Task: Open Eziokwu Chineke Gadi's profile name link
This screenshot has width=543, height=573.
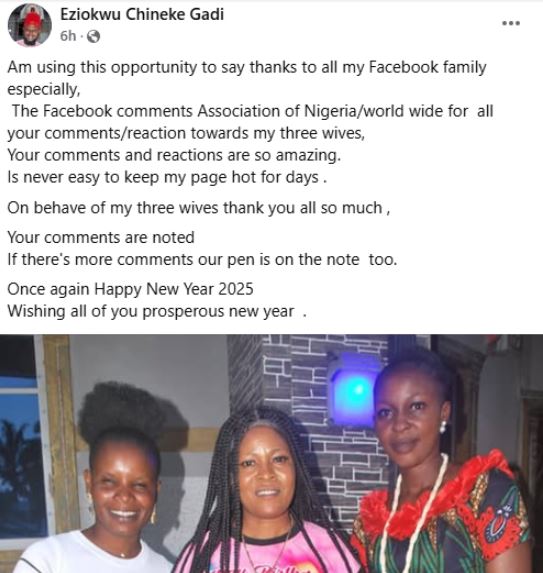Action: (142, 14)
